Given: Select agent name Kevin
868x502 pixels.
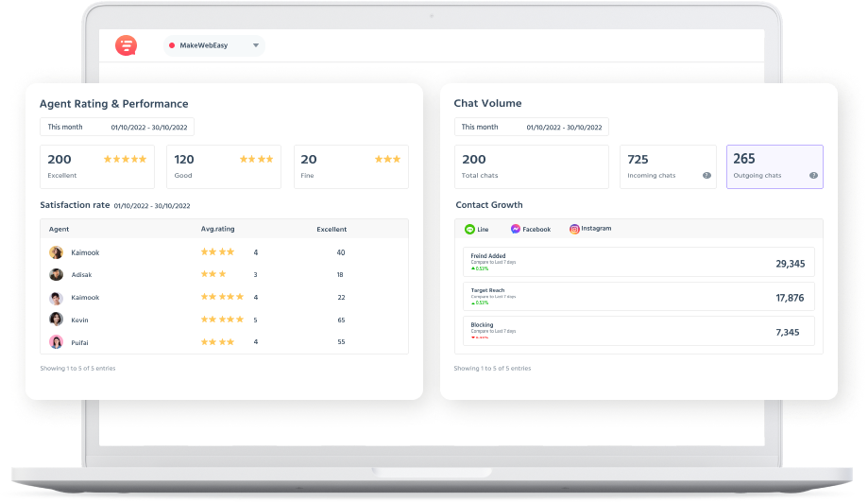Looking at the screenshot, I should click(79, 320).
